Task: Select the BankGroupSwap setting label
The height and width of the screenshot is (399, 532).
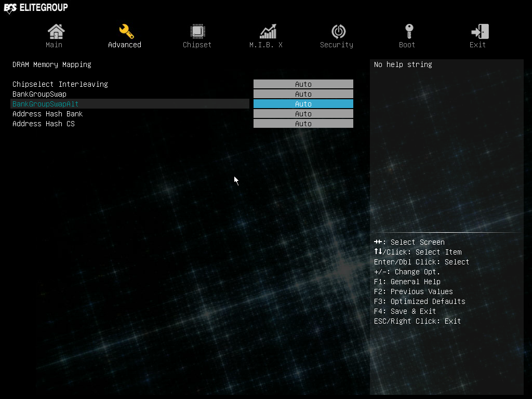Action: click(39, 94)
